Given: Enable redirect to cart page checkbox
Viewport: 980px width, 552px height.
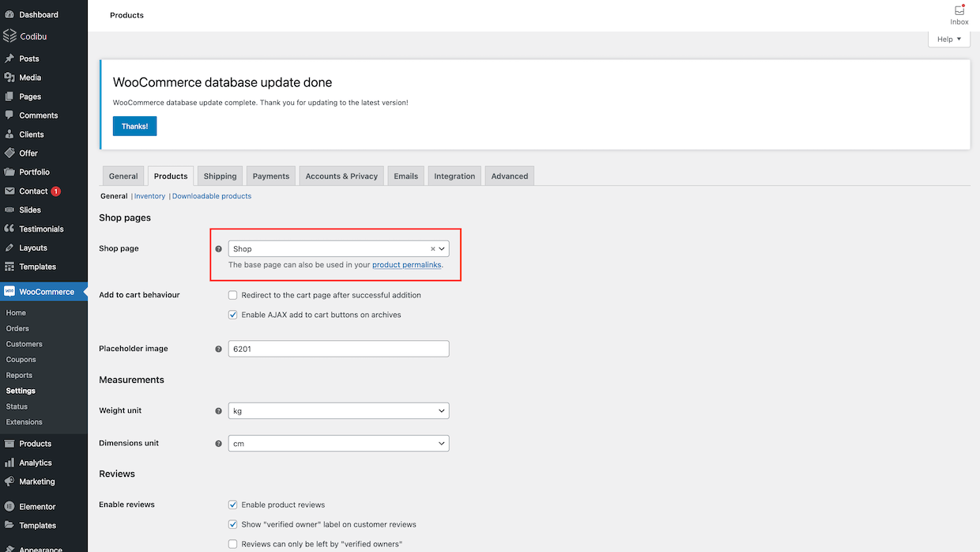Looking at the screenshot, I should 233,295.
